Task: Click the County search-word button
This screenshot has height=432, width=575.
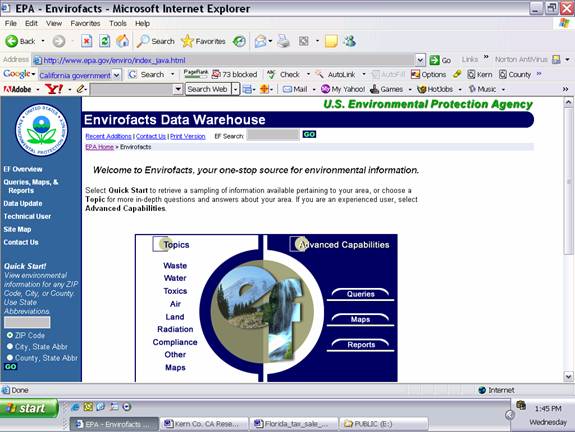Action: click(x=515, y=74)
